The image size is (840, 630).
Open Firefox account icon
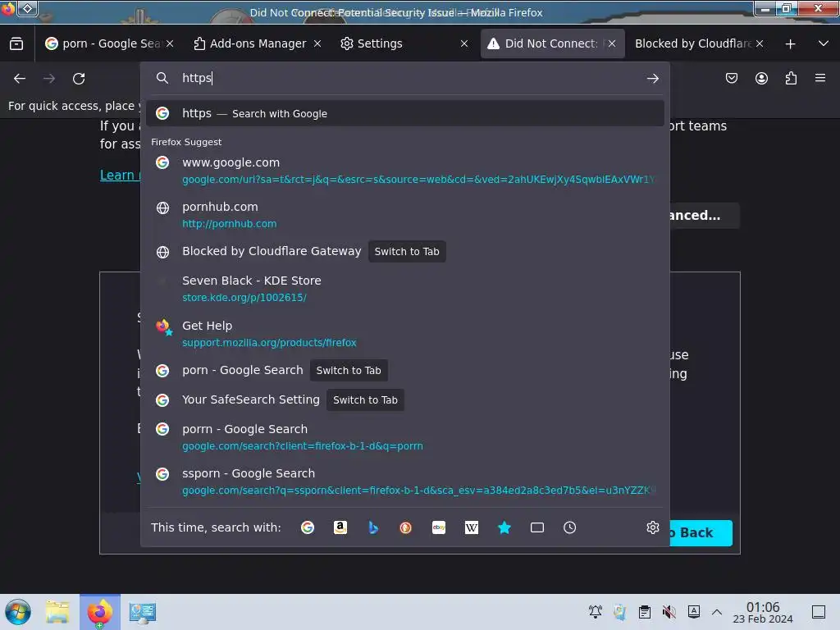(761, 78)
